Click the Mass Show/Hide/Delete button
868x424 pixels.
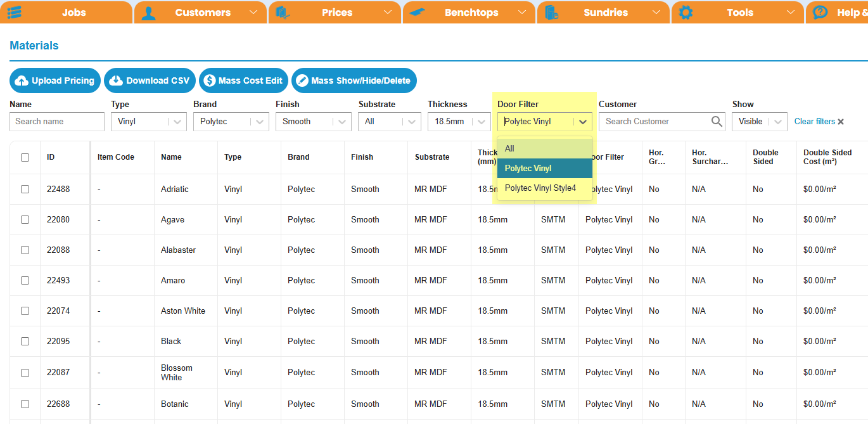coord(354,80)
